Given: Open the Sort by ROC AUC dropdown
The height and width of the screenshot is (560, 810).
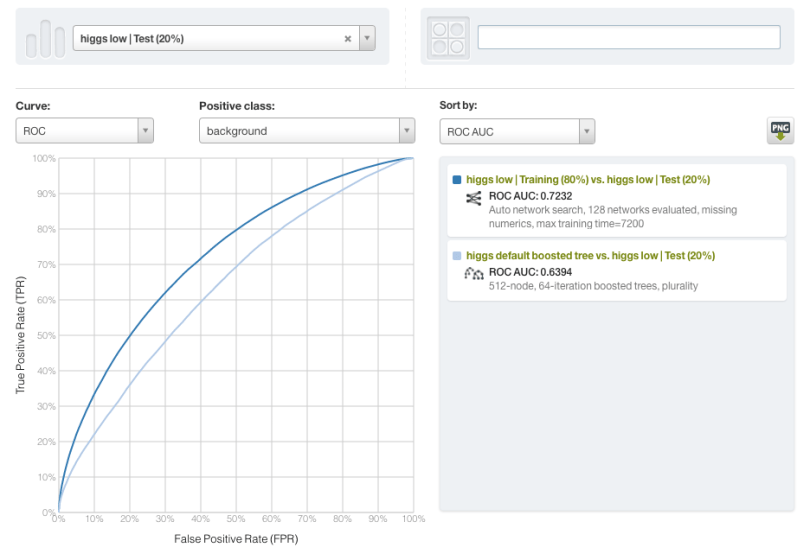Looking at the screenshot, I should coord(517,131).
